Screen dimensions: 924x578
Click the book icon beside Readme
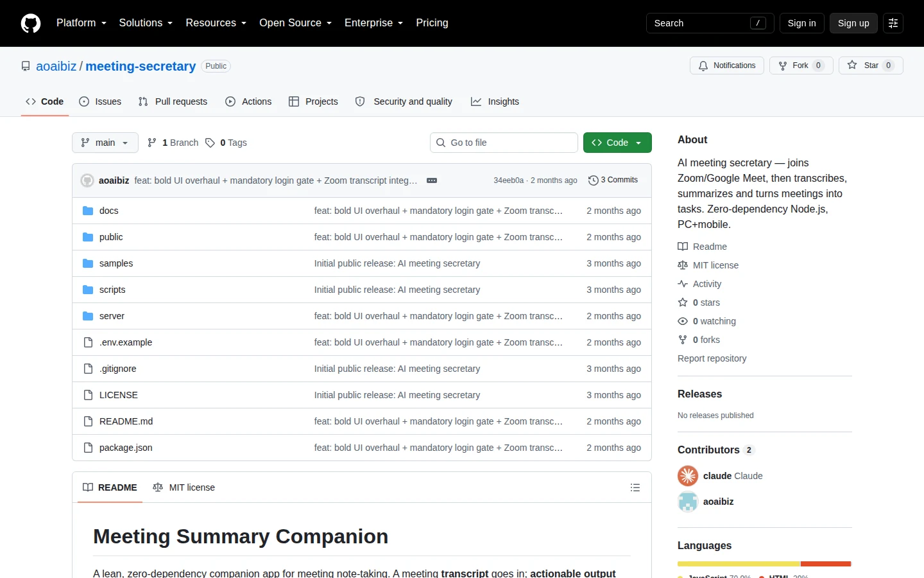683,247
